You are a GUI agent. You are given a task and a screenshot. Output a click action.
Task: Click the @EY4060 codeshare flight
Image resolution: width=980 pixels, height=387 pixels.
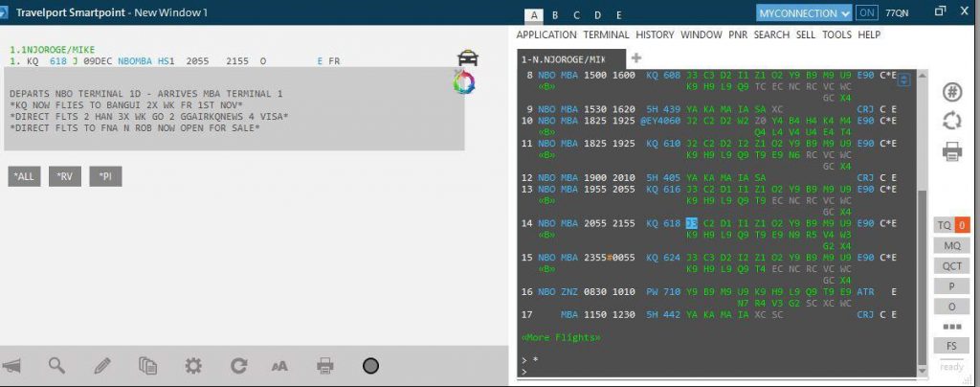pos(660,121)
